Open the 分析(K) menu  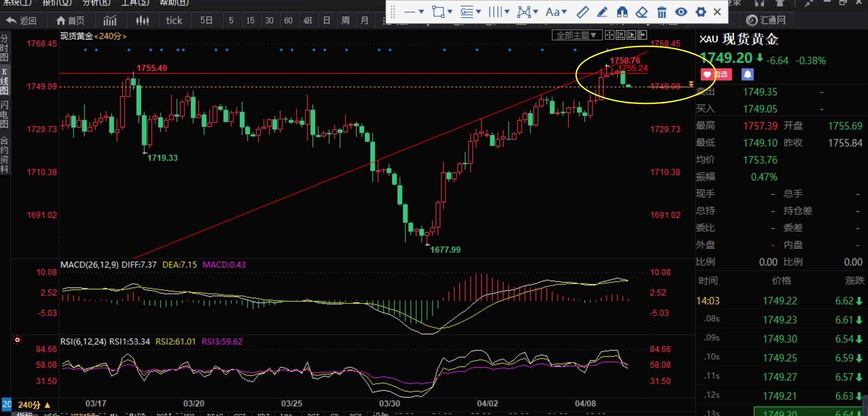(97, 3)
